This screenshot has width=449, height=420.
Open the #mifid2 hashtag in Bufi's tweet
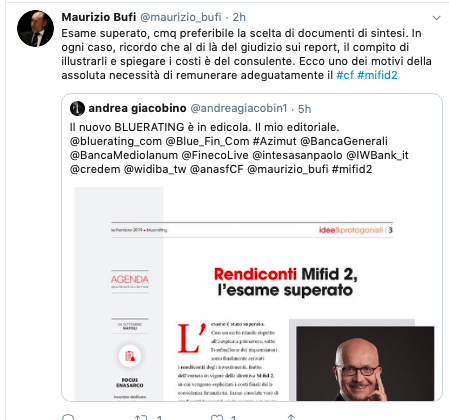coord(377,75)
